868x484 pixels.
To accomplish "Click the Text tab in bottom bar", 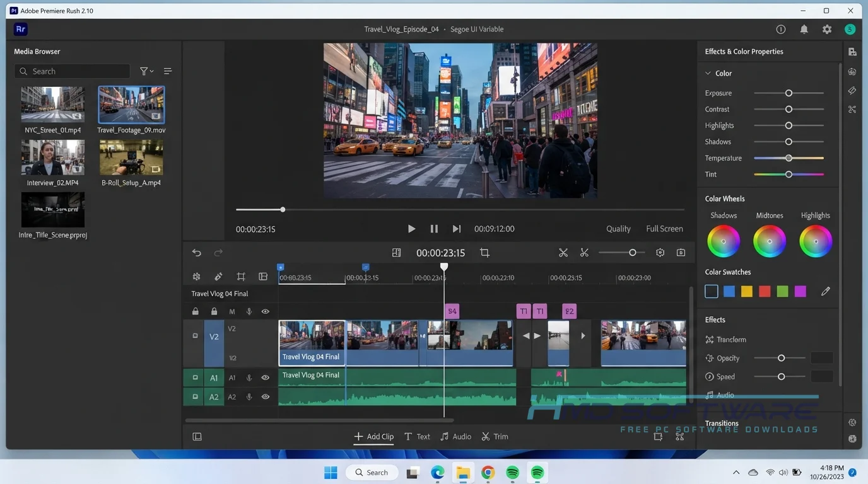I will click(x=417, y=436).
